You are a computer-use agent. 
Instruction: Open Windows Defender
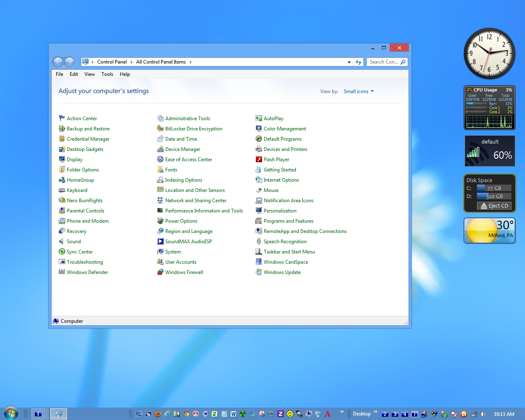coord(87,272)
